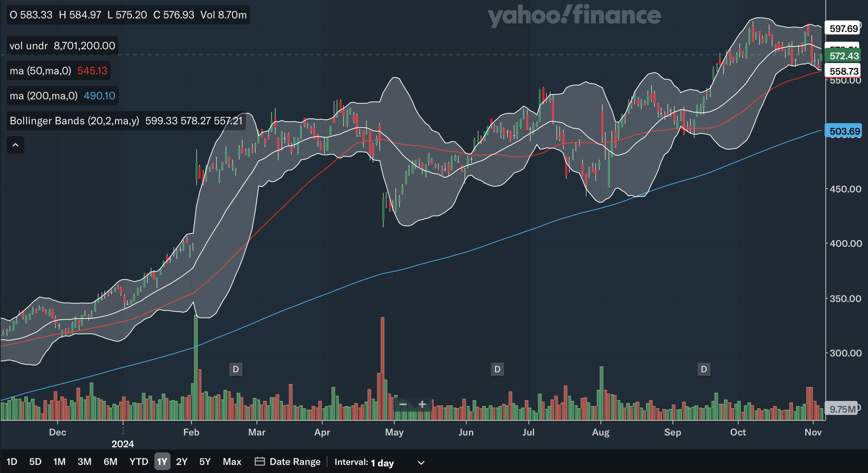Collapse the indicator legend with chevron button
Image resolution: width=868 pixels, height=473 pixels.
[15, 145]
